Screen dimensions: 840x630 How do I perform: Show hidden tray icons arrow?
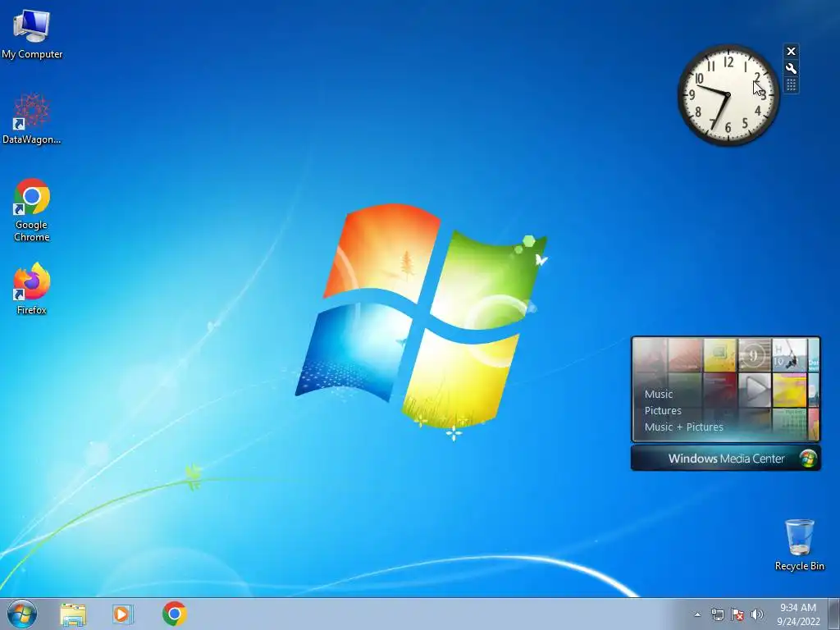tap(697, 614)
